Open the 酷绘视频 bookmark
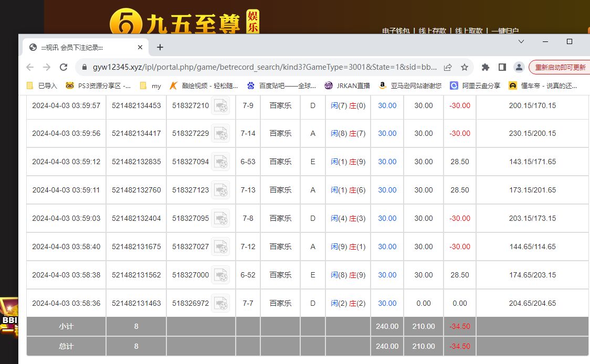 click(204, 85)
